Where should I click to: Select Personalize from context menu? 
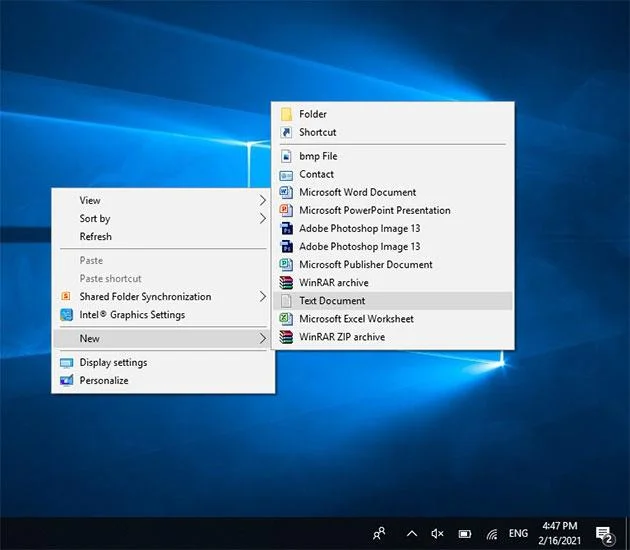click(163, 380)
